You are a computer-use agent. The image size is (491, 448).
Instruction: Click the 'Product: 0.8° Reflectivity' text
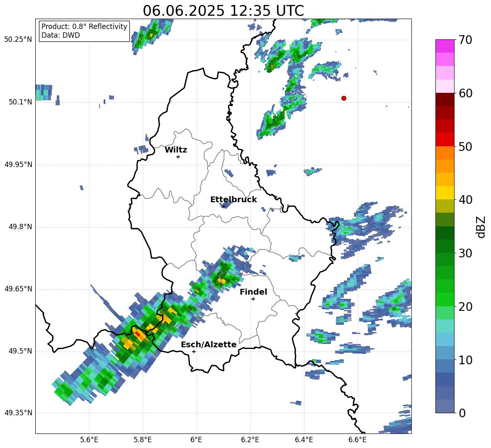point(84,27)
